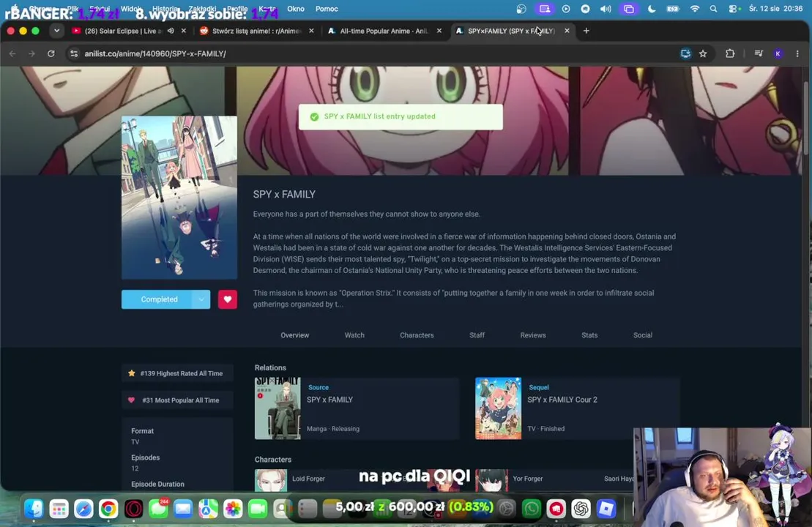This screenshot has height=527, width=812.
Task: Switch to All-time Popular Anime tab
Action: tap(384, 31)
